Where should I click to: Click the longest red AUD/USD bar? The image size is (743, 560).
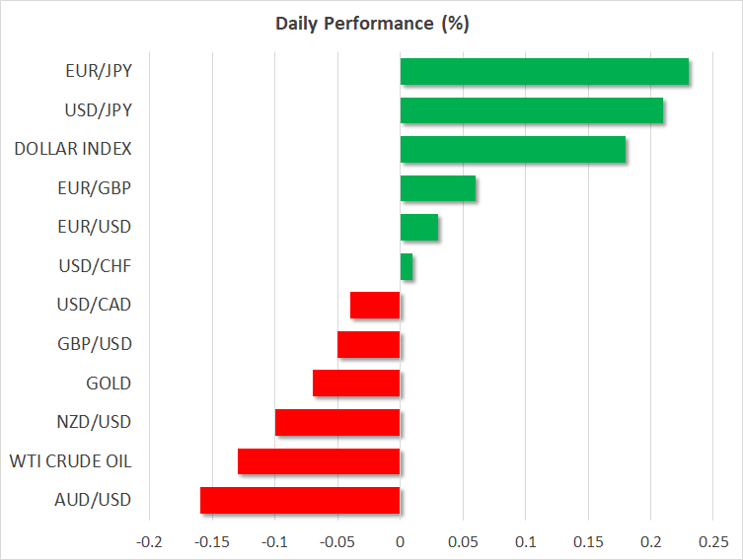300,500
